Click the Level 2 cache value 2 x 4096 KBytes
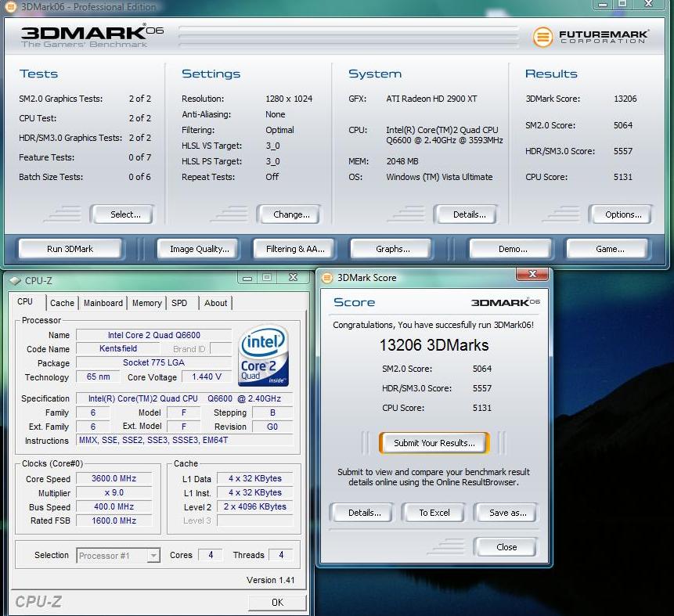 pyautogui.click(x=255, y=507)
